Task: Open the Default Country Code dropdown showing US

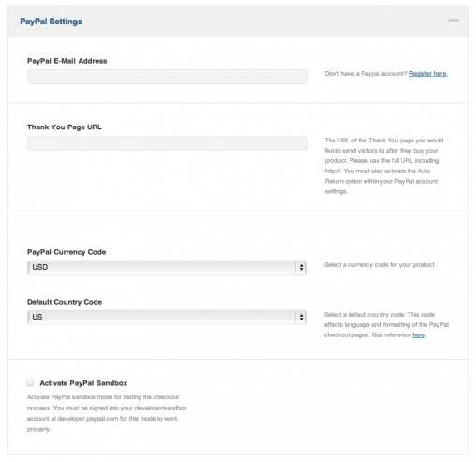Action: pos(167,317)
